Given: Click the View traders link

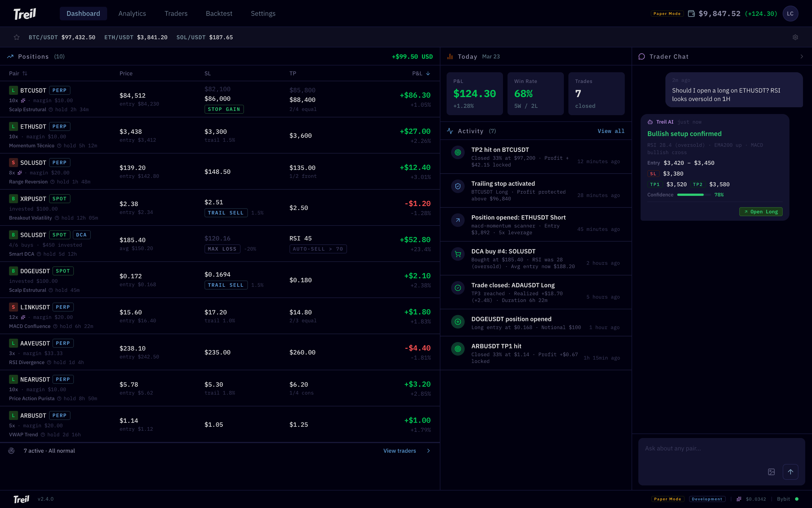Looking at the screenshot, I should point(399,451).
